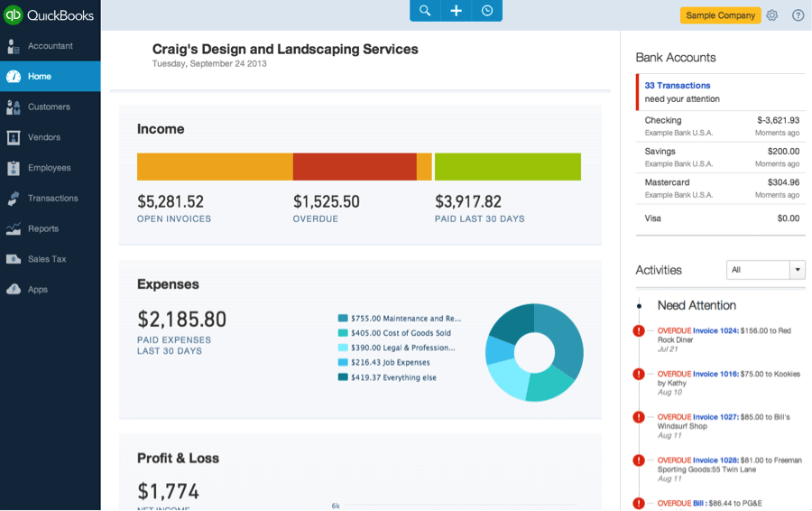Open the settings gear icon
The image size is (812, 511).
click(771, 15)
